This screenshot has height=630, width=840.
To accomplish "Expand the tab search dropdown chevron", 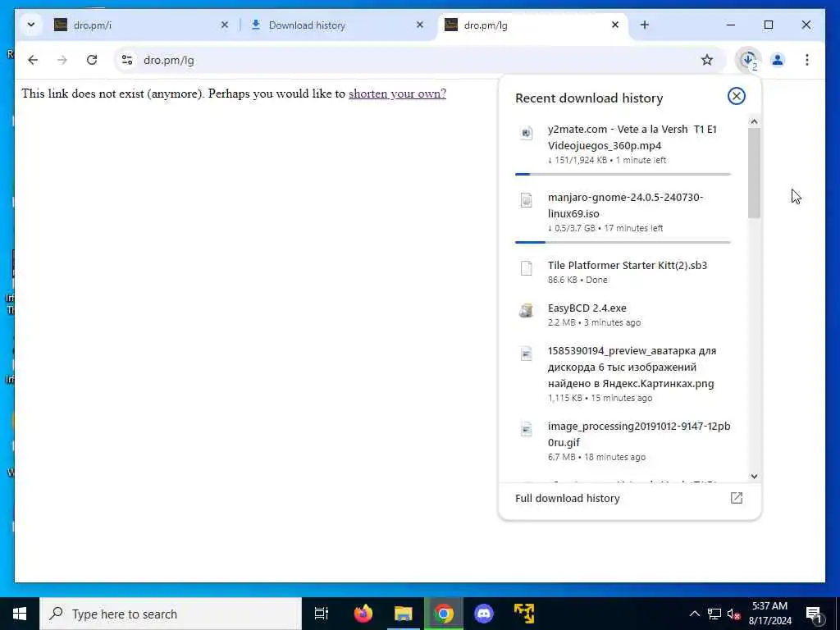I will pos(31,25).
